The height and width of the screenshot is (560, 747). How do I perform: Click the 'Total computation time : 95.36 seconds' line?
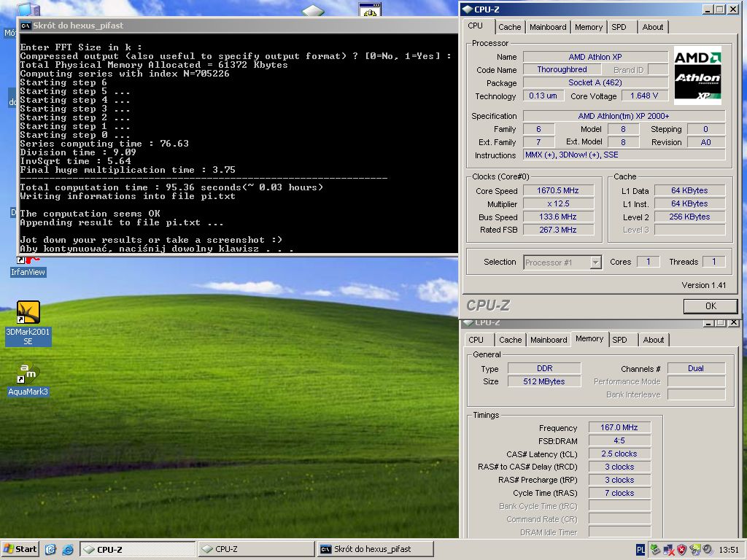click(x=171, y=187)
